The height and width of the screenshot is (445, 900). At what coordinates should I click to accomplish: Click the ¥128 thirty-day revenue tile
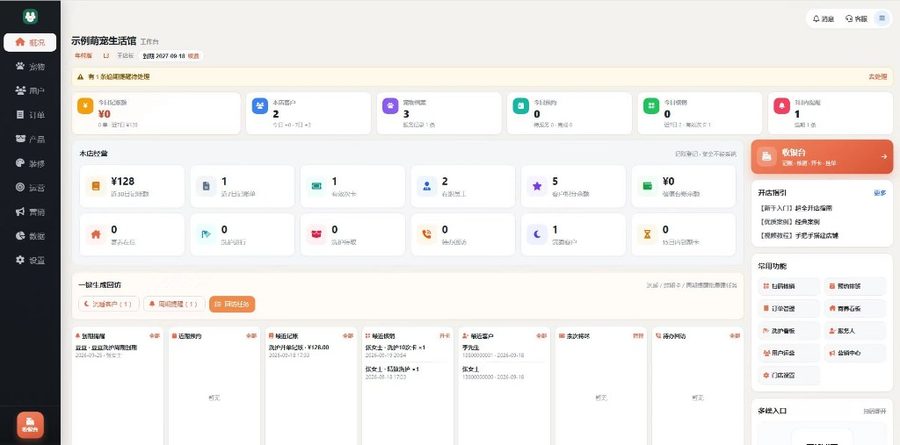[x=132, y=186]
